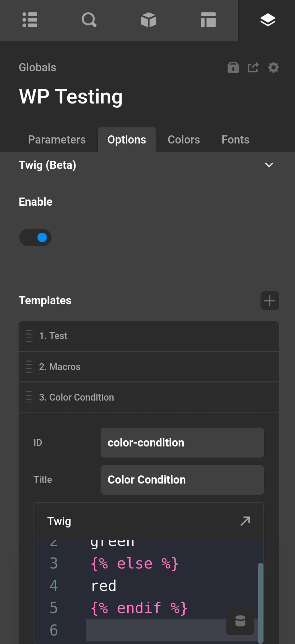The height and width of the screenshot is (644, 295).
Task: Edit the color-condition ID field
Action: tap(182, 443)
